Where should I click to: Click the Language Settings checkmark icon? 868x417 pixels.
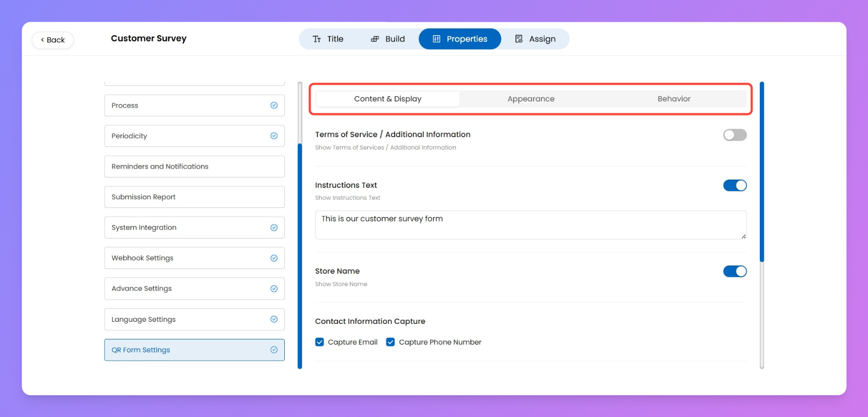point(274,319)
